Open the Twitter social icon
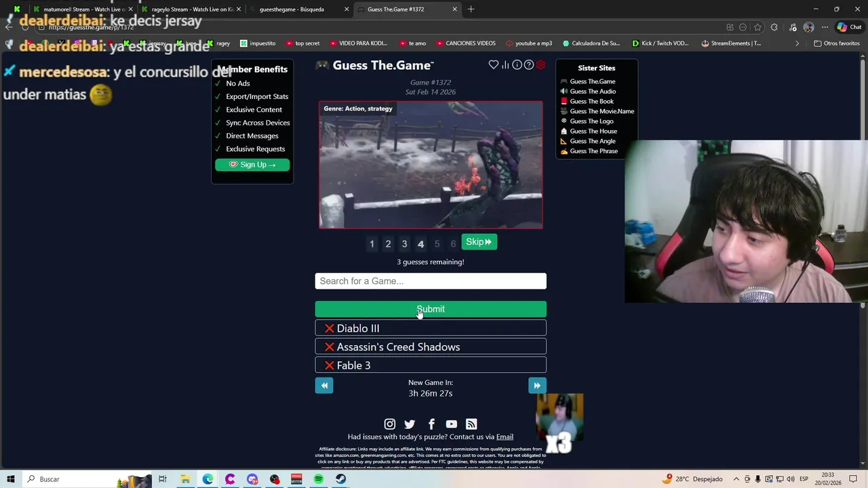868x488 pixels. click(x=410, y=424)
